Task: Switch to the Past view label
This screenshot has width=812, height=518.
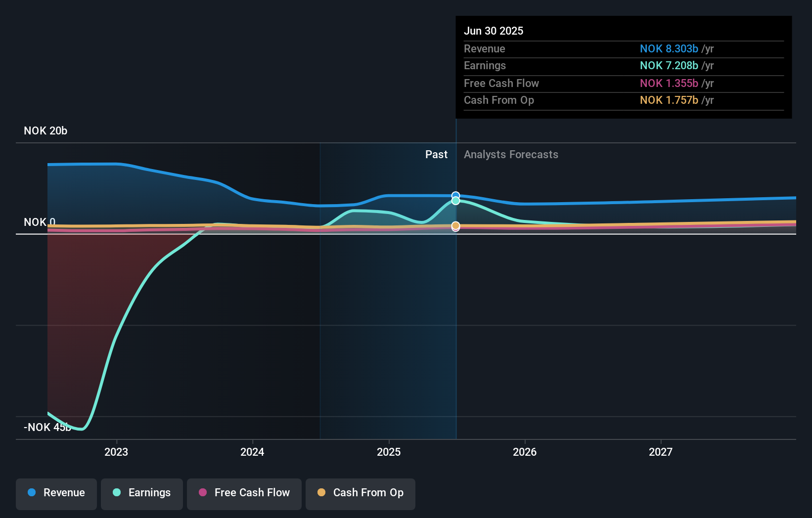Action: tap(436, 154)
